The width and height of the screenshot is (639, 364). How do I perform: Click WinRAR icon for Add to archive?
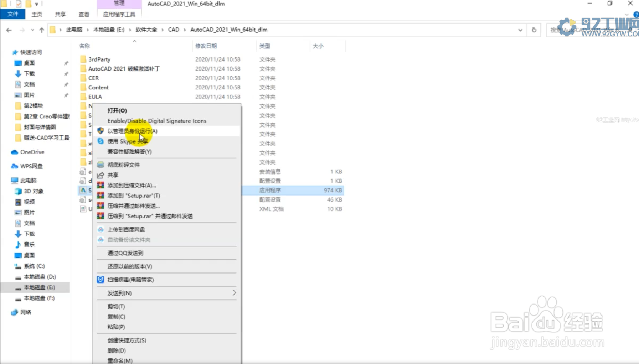tap(101, 185)
